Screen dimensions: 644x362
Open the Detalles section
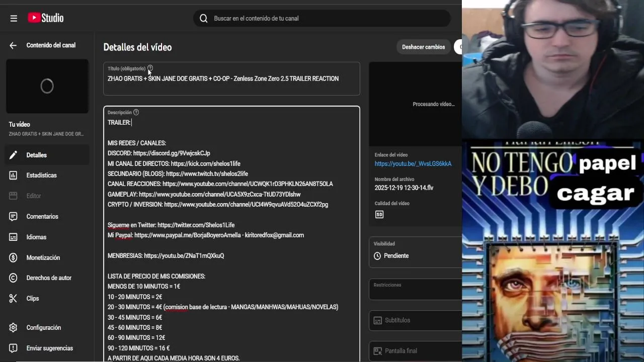pos(48,155)
